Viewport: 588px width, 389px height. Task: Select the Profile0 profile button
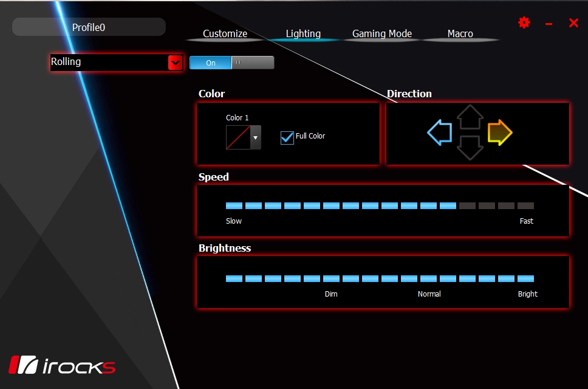point(89,27)
